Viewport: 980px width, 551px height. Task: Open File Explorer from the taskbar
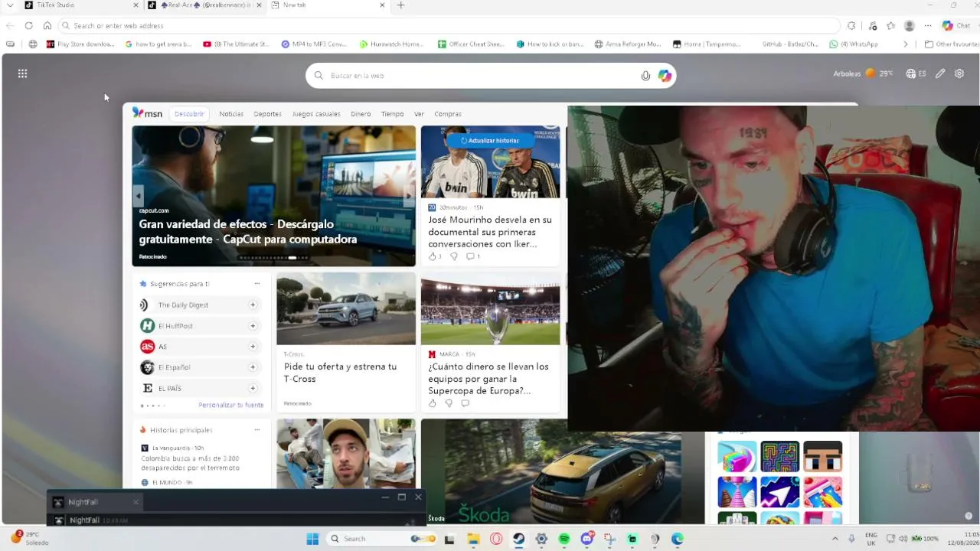(x=473, y=539)
